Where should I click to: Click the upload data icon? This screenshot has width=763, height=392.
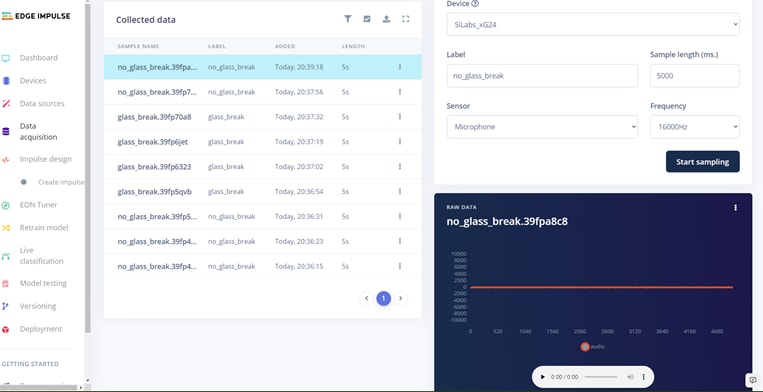click(x=386, y=19)
